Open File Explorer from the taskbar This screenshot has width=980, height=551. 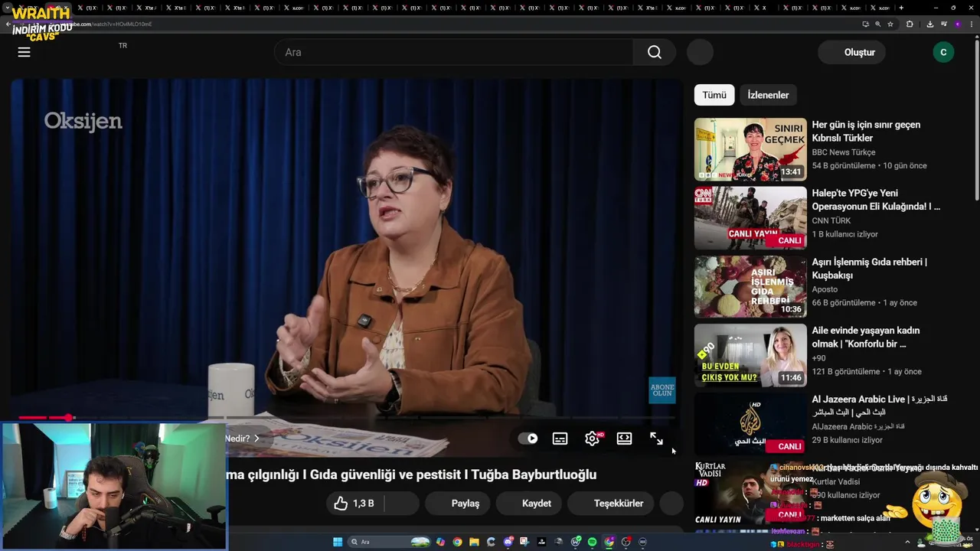[474, 542]
